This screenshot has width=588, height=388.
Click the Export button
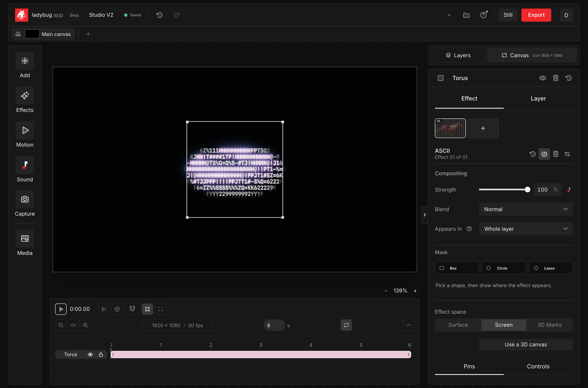point(536,15)
